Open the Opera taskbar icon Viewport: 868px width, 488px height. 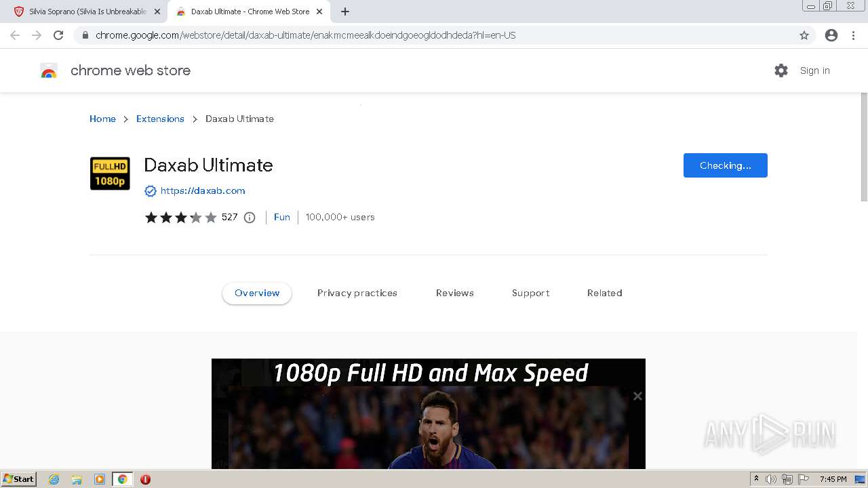point(145,479)
